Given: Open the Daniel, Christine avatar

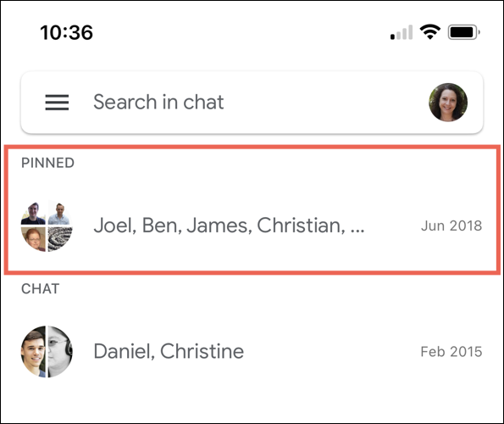Looking at the screenshot, I should (47, 351).
